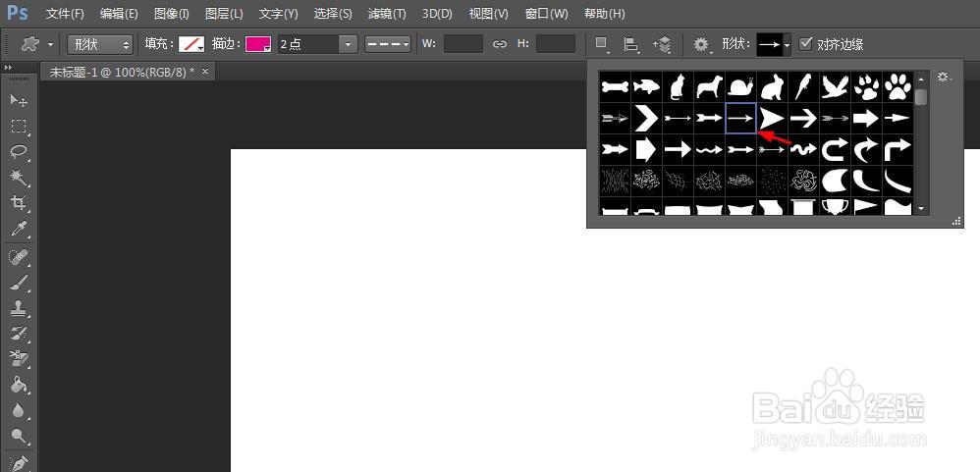Open the 编辑(E) menu
980x472 pixels.
pos(119,13)
